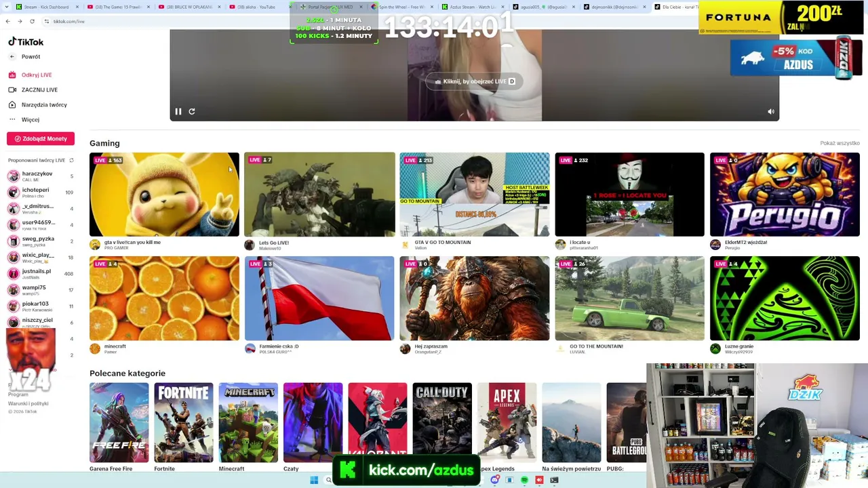Image resolution: width=868 pixels, height=488 pixels.
Task: Open the 'Farmienie cska :D' flag stream
Action: pos(319,298)
